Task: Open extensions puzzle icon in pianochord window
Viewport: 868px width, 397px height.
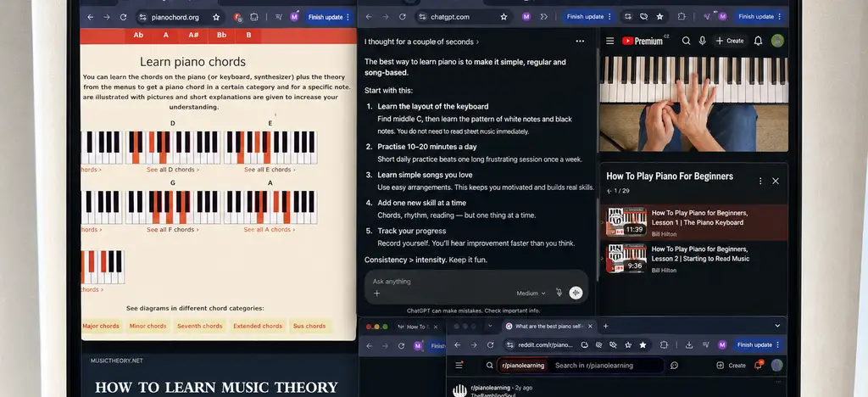Action: pos(254,17)
